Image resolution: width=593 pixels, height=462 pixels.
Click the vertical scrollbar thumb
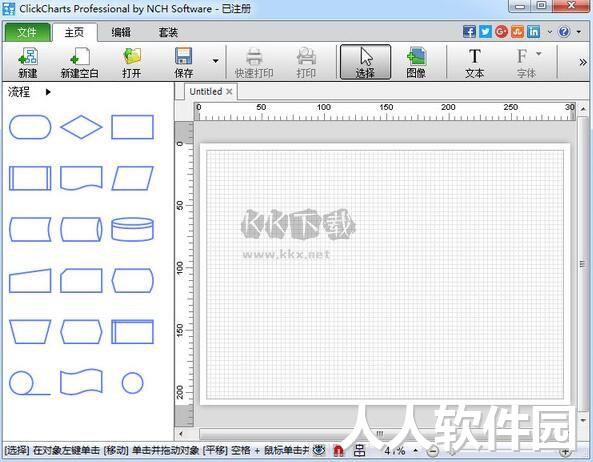pos(583,264)
